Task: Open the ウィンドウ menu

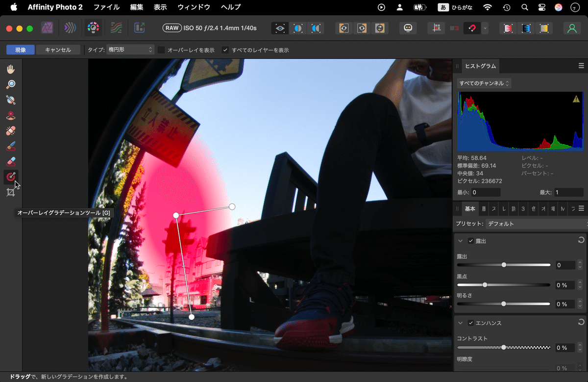Action: (x=194, y=7)
